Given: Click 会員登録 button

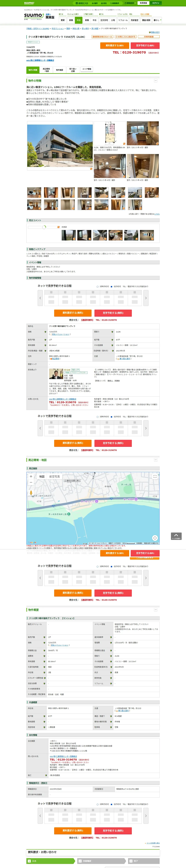Looking at the screenshot, I should 143,3.
